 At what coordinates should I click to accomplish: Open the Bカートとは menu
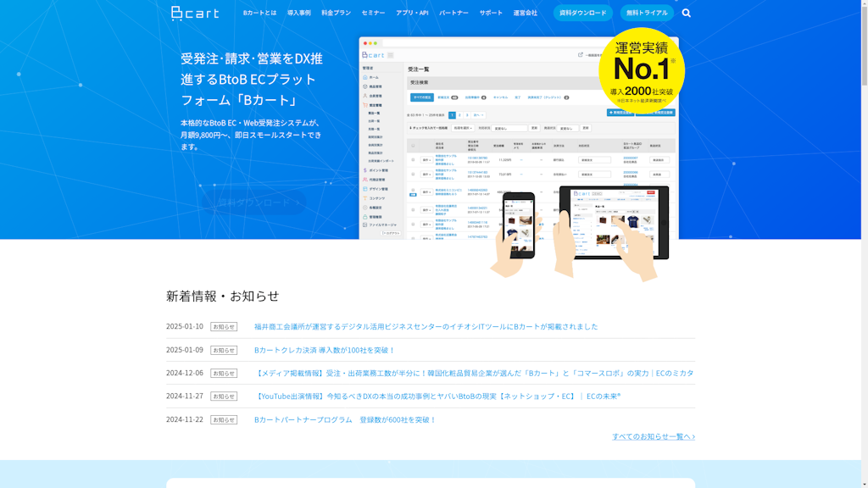(259, 13)
